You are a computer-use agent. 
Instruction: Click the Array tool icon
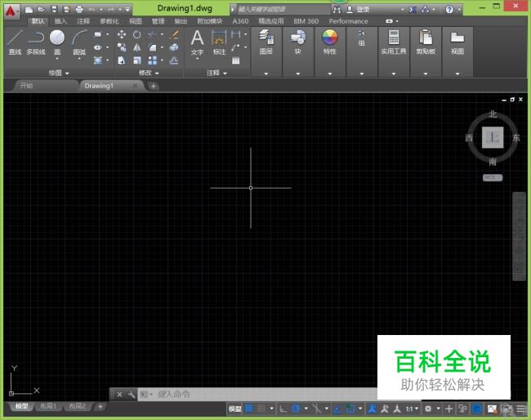pyautogui.click(x=153, y=60)
